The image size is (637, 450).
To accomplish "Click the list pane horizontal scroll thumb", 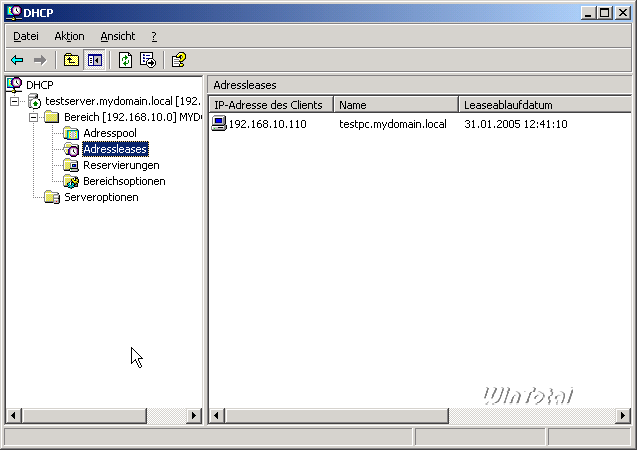I will point(336,415).
